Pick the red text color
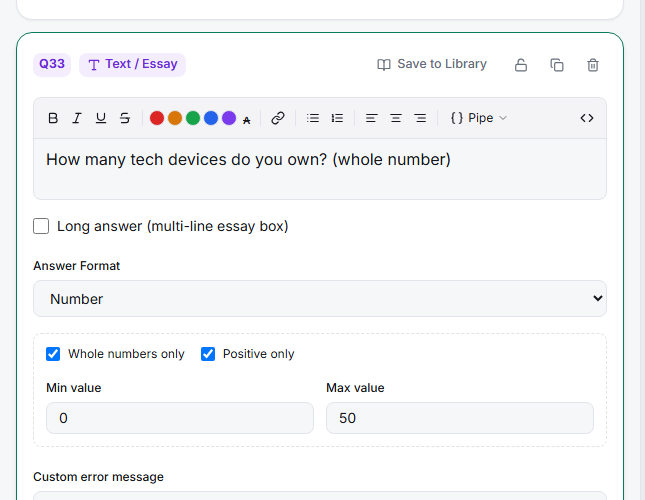This screenshot has width=645, height=500. click(157, 118)
